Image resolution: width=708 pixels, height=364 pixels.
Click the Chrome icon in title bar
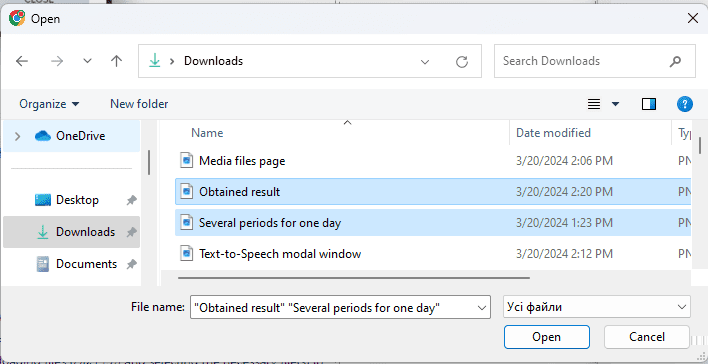pos(17,19)
